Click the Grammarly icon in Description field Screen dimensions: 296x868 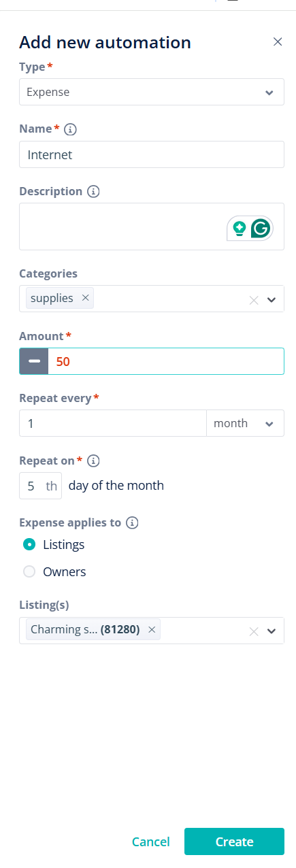(261, 229)
